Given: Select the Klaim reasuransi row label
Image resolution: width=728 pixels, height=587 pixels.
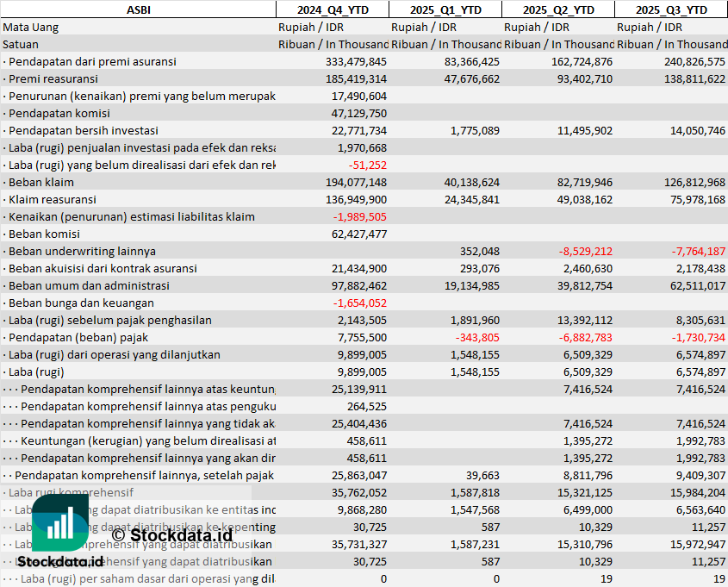Looking at the screenshot, I should click(53, 199).
